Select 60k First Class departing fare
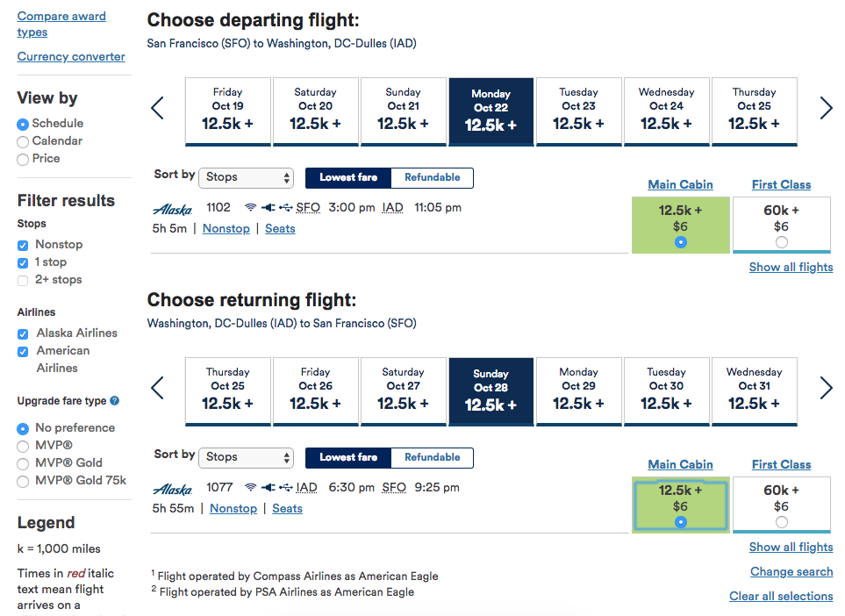 click(782, 242)
